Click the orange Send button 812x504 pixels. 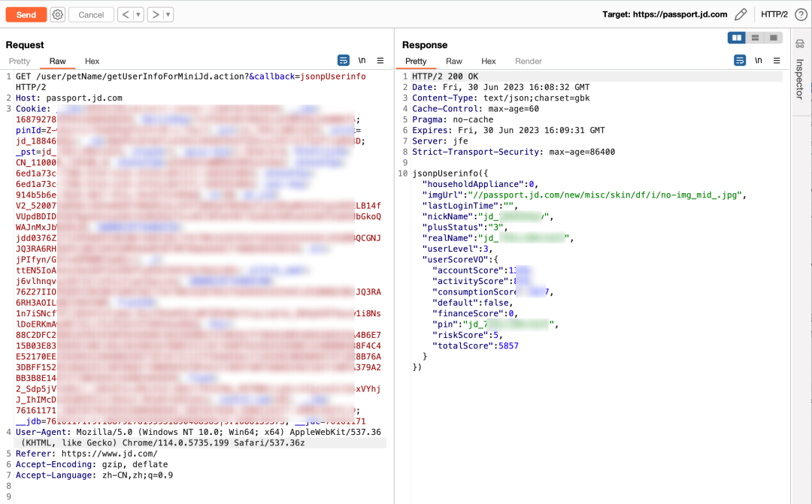(x=26, y=14)
